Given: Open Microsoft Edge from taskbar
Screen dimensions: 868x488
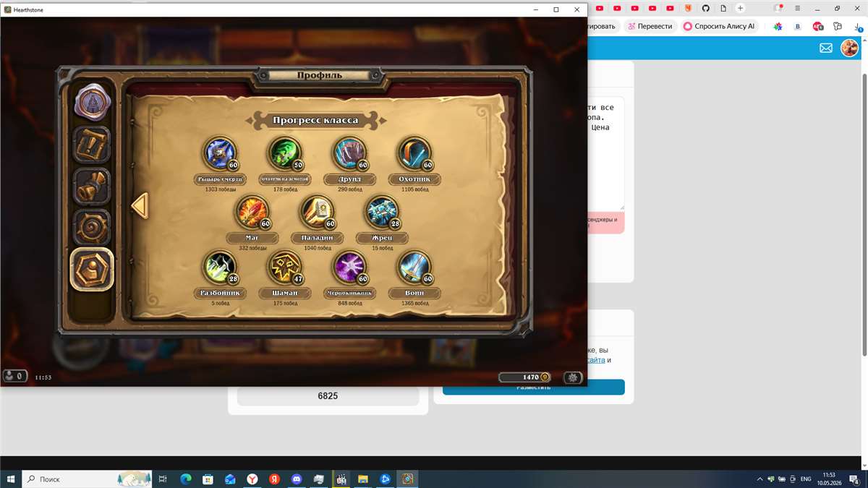Looking at the screenshot, I should coord(185,479).
